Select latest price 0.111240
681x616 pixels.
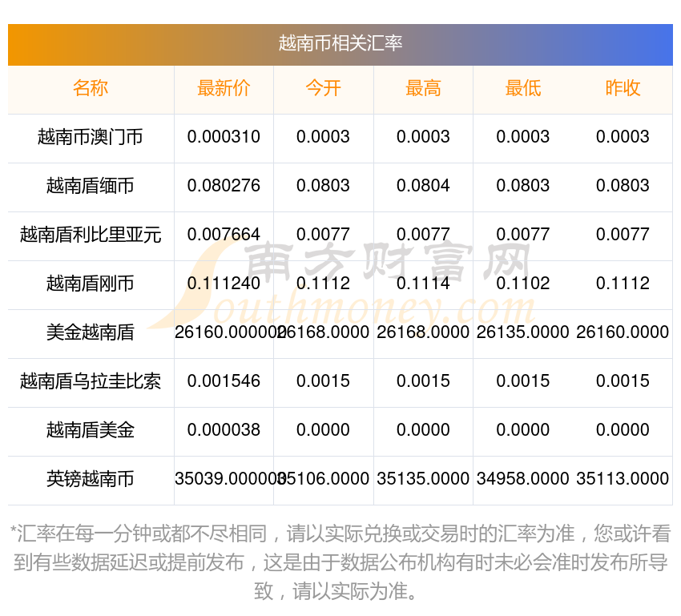coord(224,284)
